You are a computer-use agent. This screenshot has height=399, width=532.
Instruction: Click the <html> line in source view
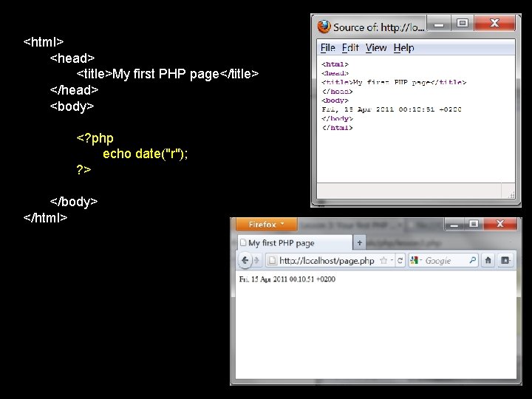point(335,64)
